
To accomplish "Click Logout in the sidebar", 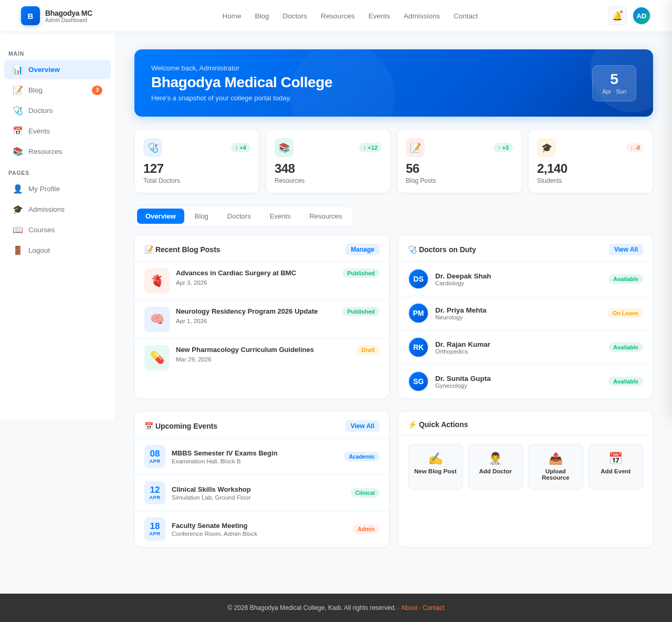I will tap(58, 250).
